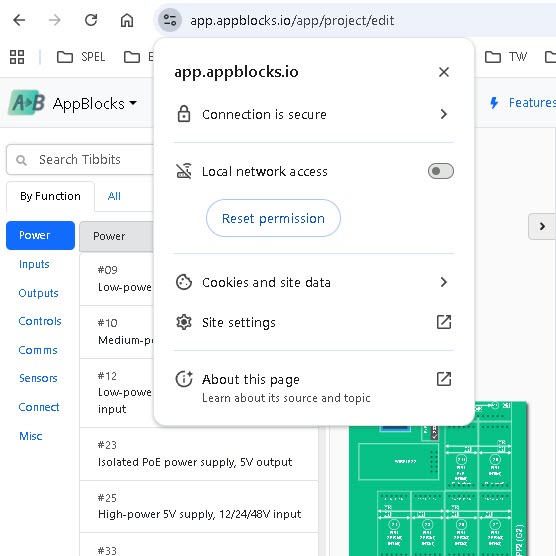Screen dimensions: 556x556
Task: Expand the right side panel arrow
Action: point(542,226)
